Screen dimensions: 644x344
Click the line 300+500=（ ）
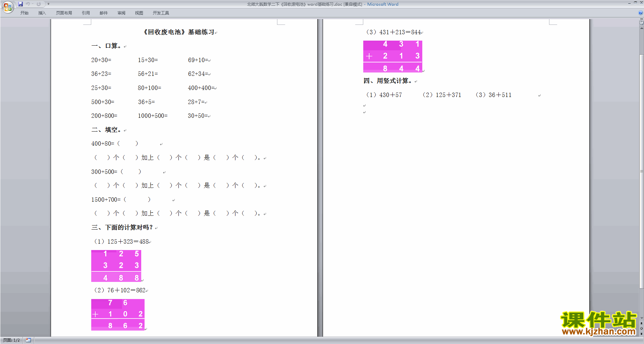pyautogui.click(x=116, y=172)
